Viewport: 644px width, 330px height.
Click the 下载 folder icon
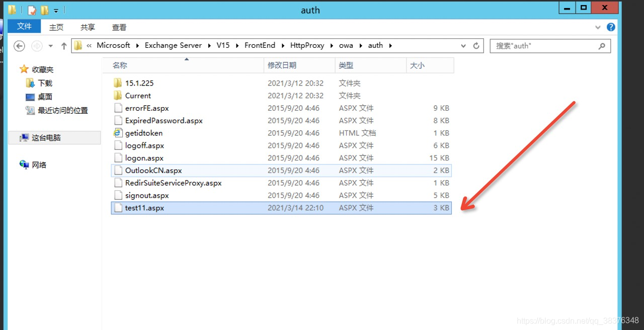(30, 83)
